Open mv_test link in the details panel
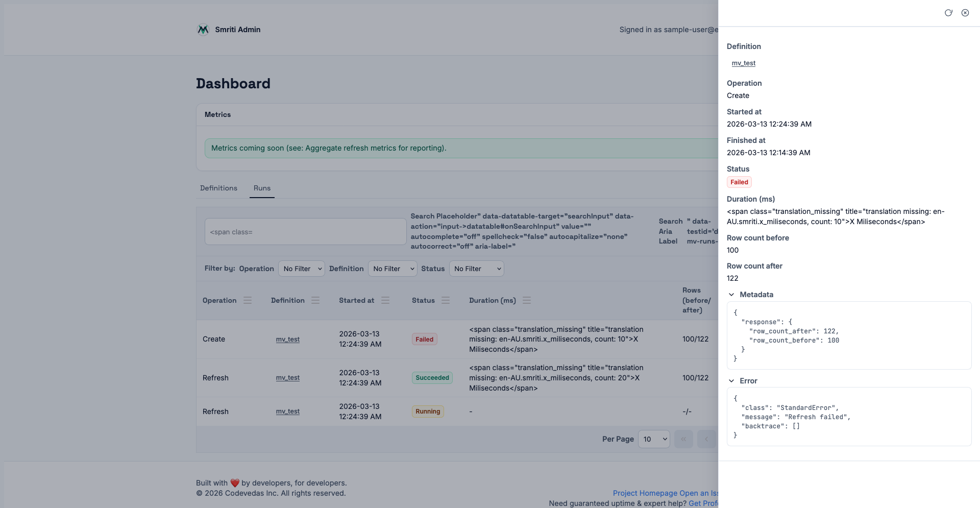Image resolution: width=980 pixels, height=508 pixels. point(743,63)
